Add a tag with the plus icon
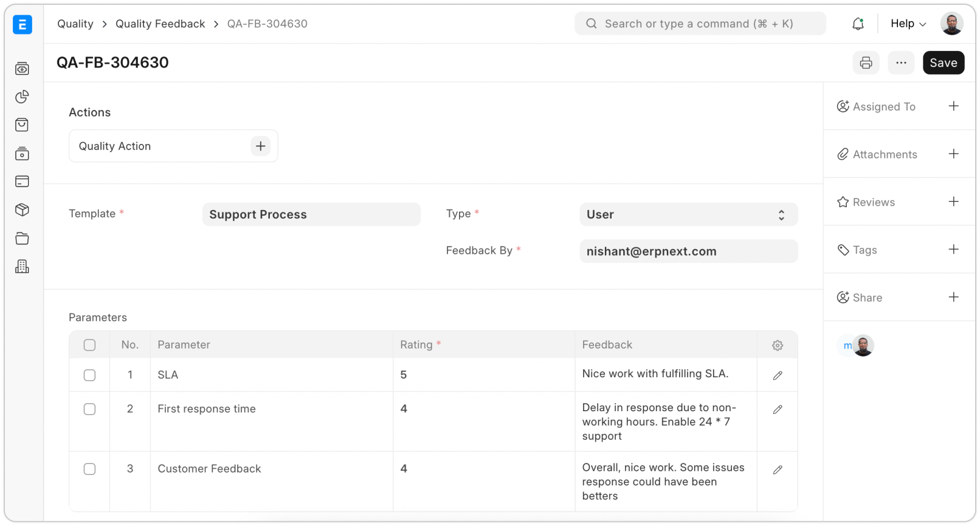 pos(953,250)
